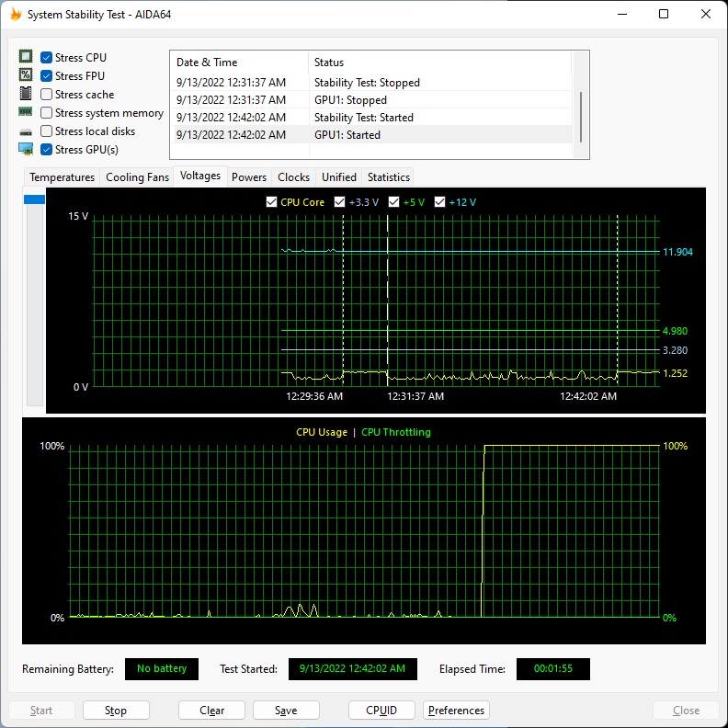This screenshot has width=728, height=728.
Task: Click the log list vertical scrollbar
Action: tap(581, 117)
